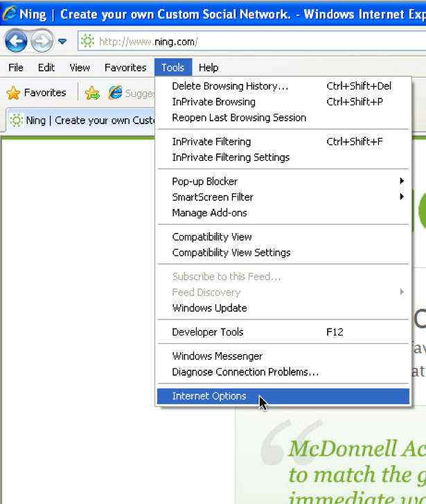Select the Ning browser tab

81,121
